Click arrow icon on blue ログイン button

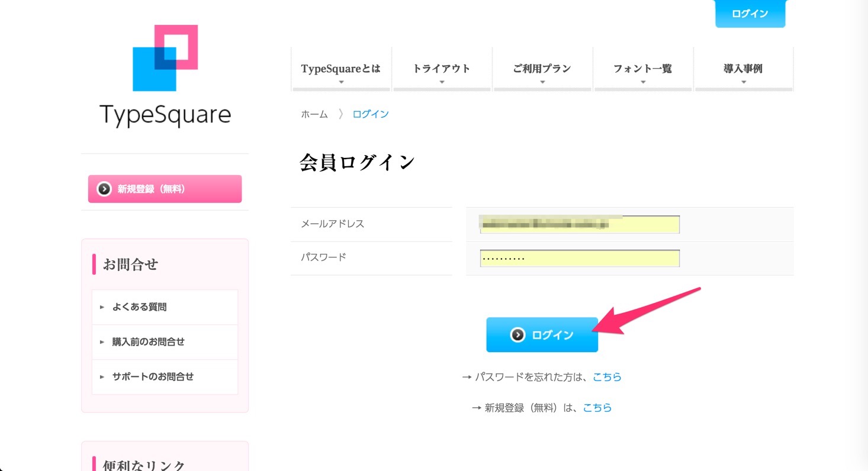point(517,335)
